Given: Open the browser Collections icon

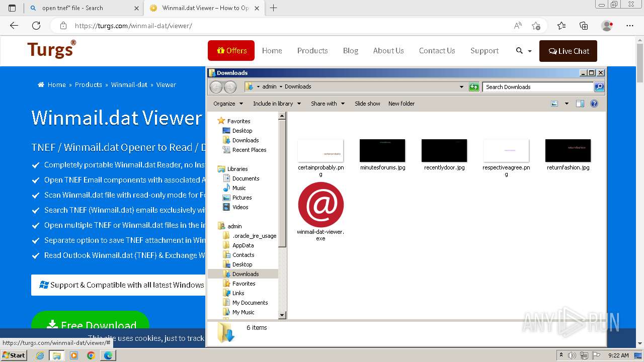Looking at the screenshot, I should 584,26.
